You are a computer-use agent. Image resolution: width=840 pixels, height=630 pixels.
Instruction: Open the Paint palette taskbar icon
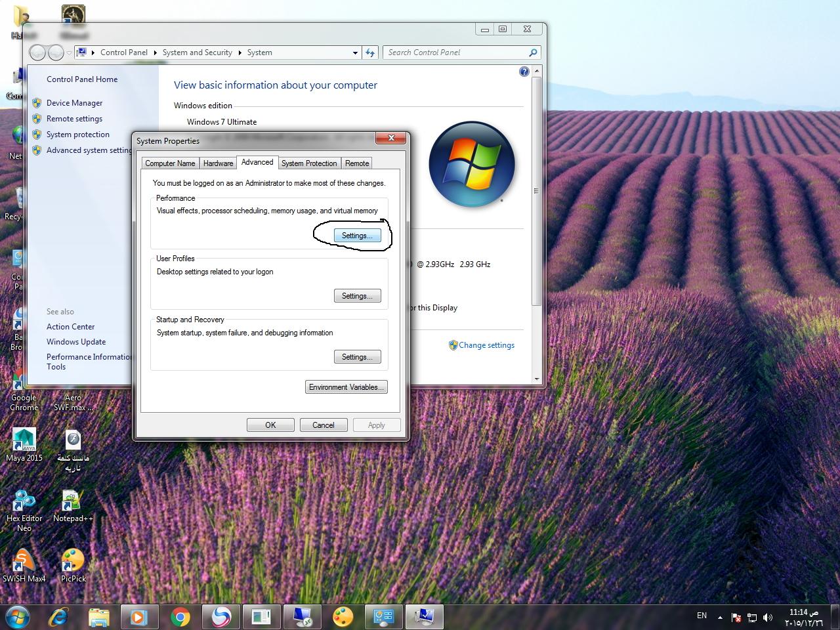(x=343, y=617)
